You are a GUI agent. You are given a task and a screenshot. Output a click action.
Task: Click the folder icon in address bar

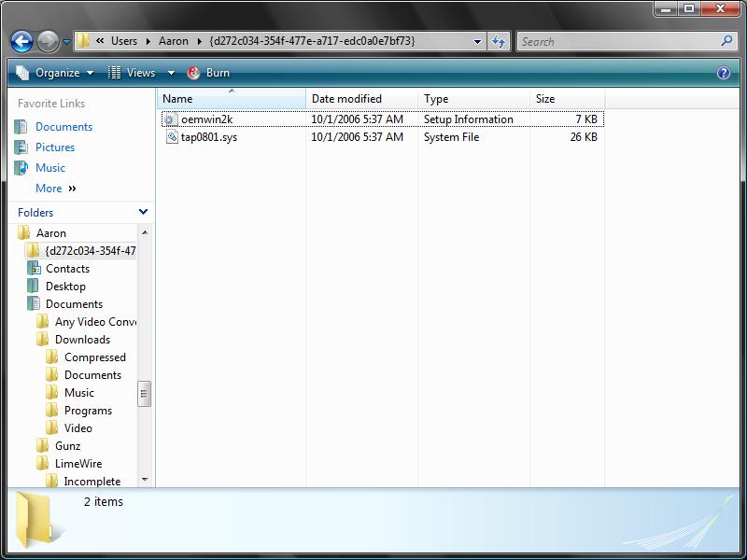pyautogui.click(x=83, y=41)
